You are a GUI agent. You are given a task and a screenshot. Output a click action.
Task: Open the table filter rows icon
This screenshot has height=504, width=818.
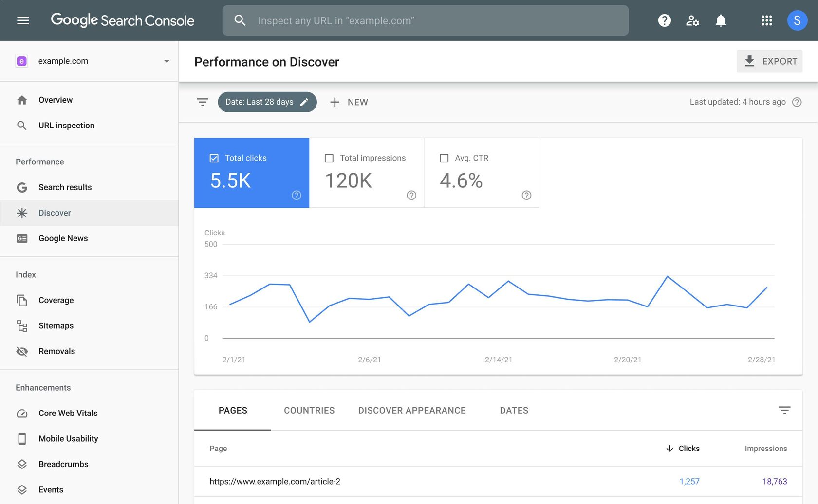(x=784, y=410)
